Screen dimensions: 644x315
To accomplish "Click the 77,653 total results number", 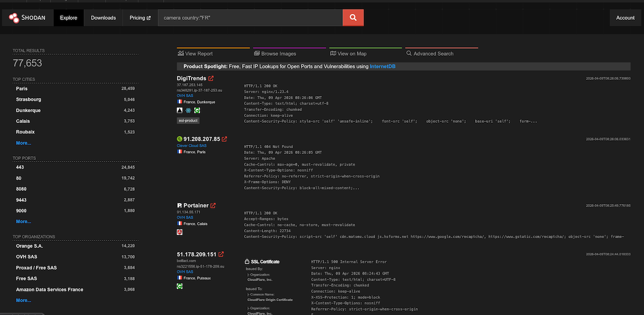I will [x=27, y=63].
